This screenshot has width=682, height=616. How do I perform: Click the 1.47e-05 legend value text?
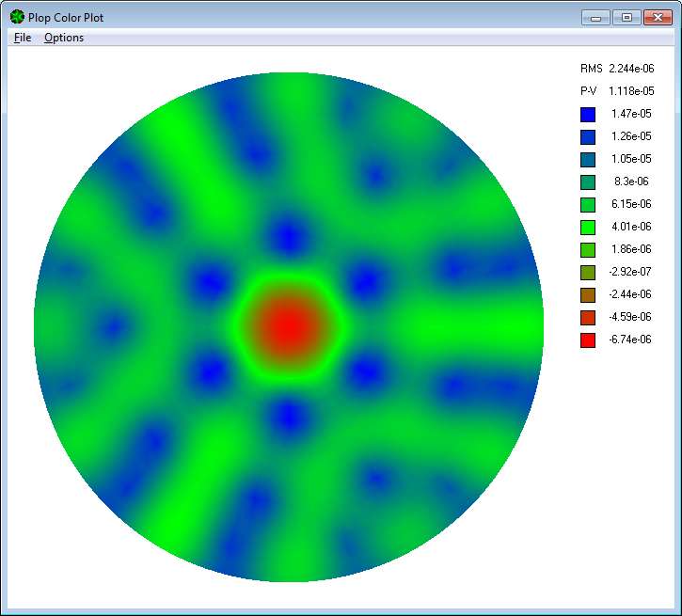pos(631,114)
